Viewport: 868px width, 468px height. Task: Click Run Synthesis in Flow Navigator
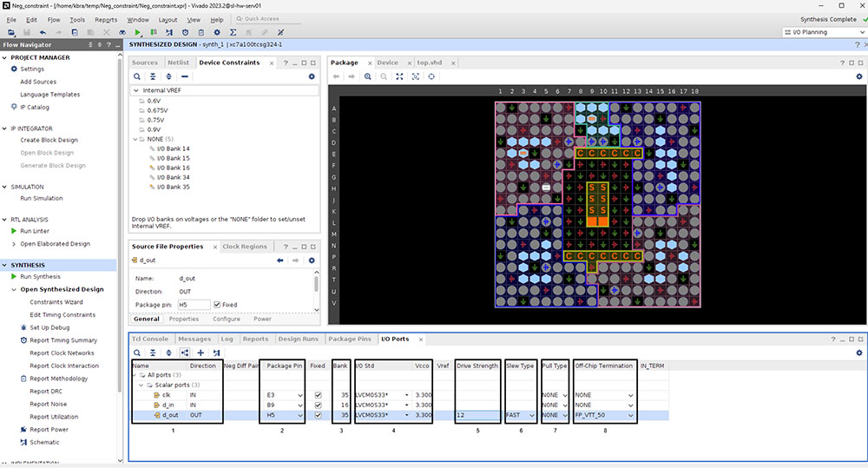pyautogui.click(x=41, y=277)
